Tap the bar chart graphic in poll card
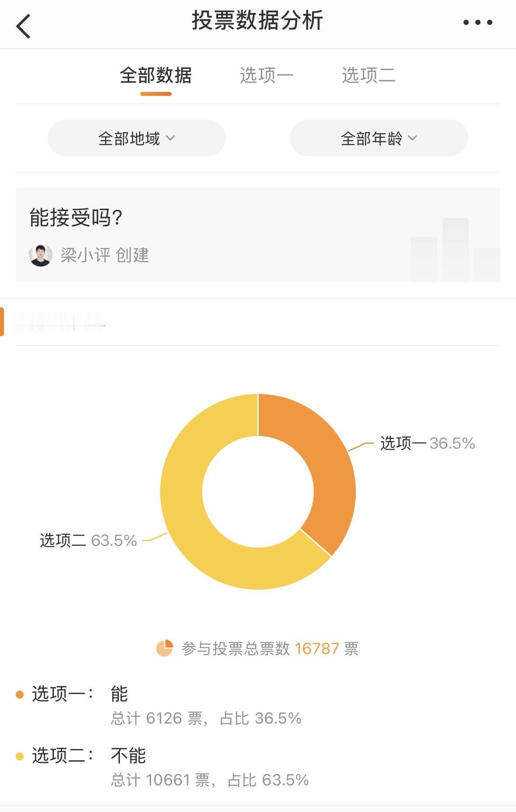 coord(455,250)
